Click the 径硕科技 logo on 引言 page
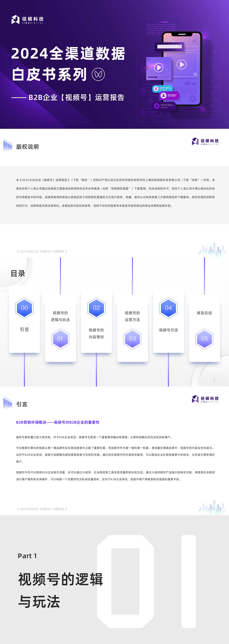229x644 pixels. (205, 399)
